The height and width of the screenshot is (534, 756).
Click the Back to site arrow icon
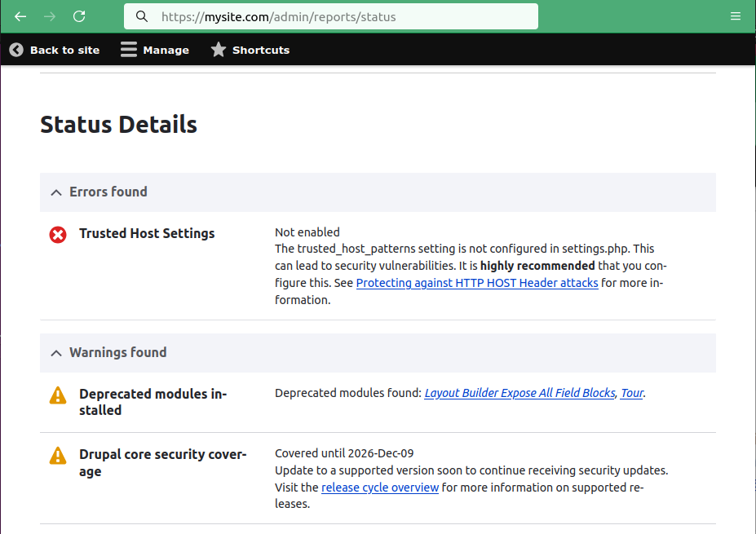[x=16, y=50]
